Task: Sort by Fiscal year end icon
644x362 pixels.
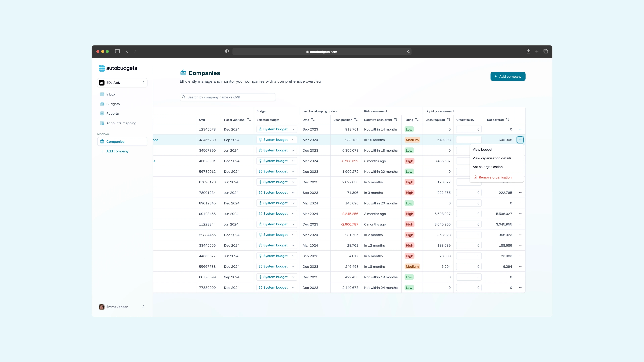Action: [x=249, y=120]
